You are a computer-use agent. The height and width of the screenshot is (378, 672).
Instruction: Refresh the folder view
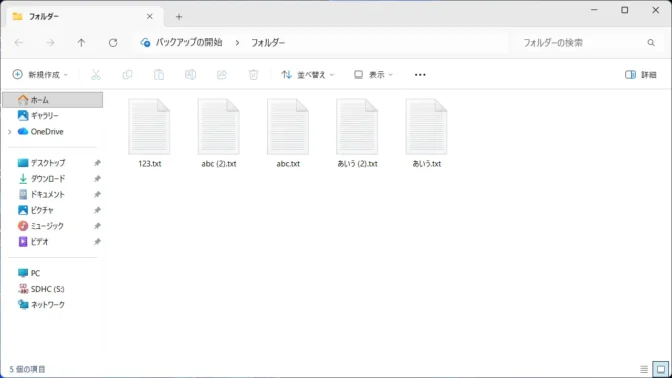pos(113,42)
